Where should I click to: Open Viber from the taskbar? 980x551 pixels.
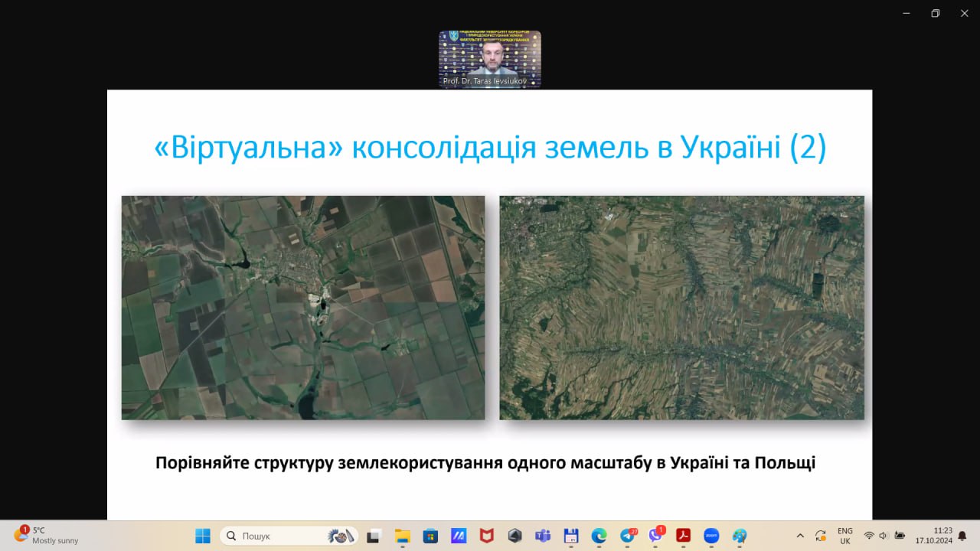(x=655, y=536)
